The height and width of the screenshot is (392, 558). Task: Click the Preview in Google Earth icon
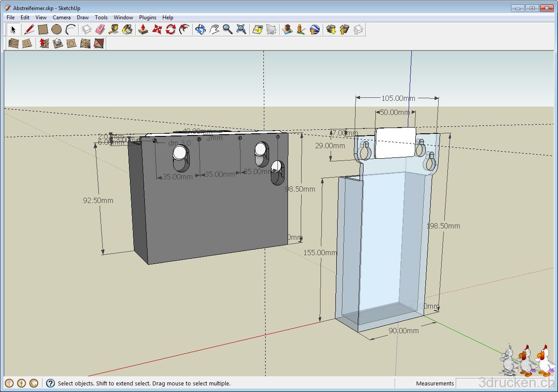pyautogui.click(x=314, y=29)
